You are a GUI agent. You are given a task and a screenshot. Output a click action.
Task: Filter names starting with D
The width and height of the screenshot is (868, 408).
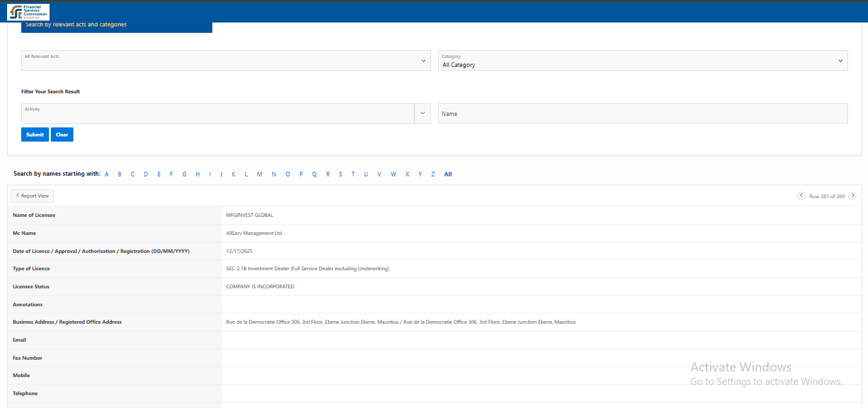(x=146, y=174)
